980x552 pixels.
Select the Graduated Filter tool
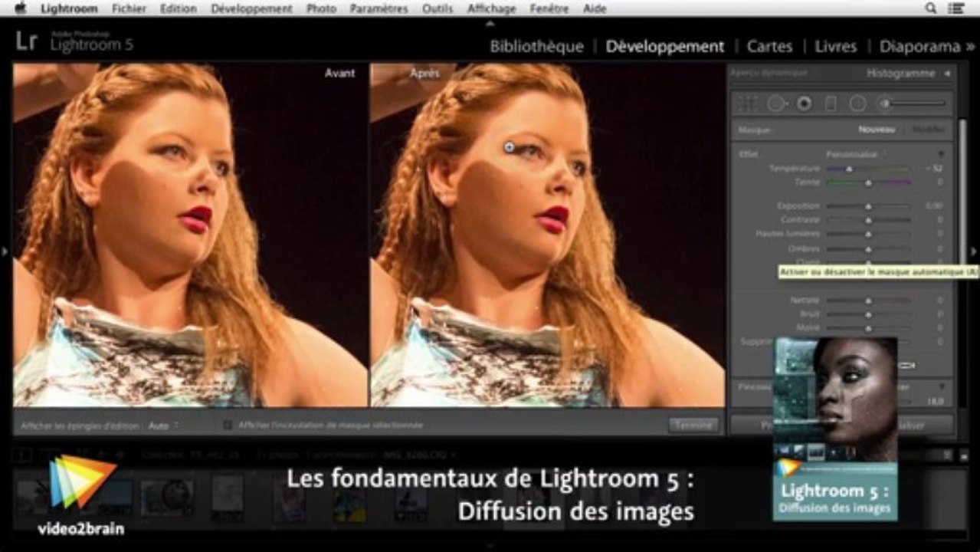pos(831,103)
